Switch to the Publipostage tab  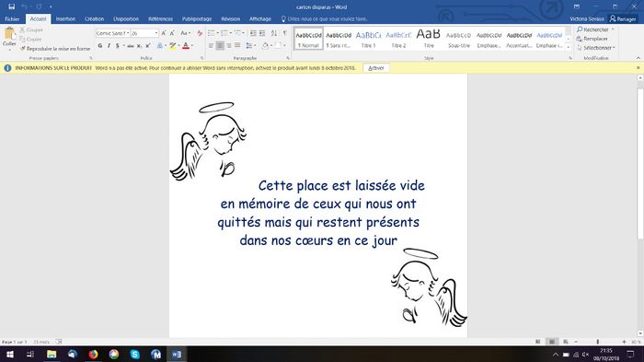tap(197, 19)
